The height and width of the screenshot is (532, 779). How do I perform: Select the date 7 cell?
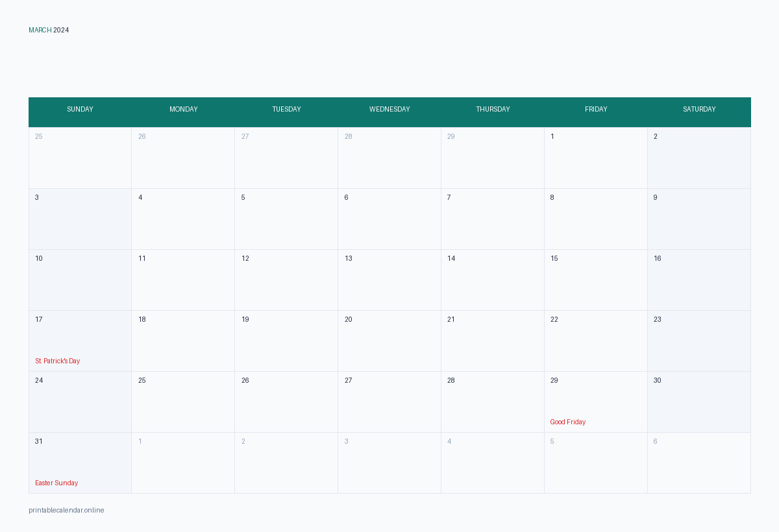tap(493, 219)
